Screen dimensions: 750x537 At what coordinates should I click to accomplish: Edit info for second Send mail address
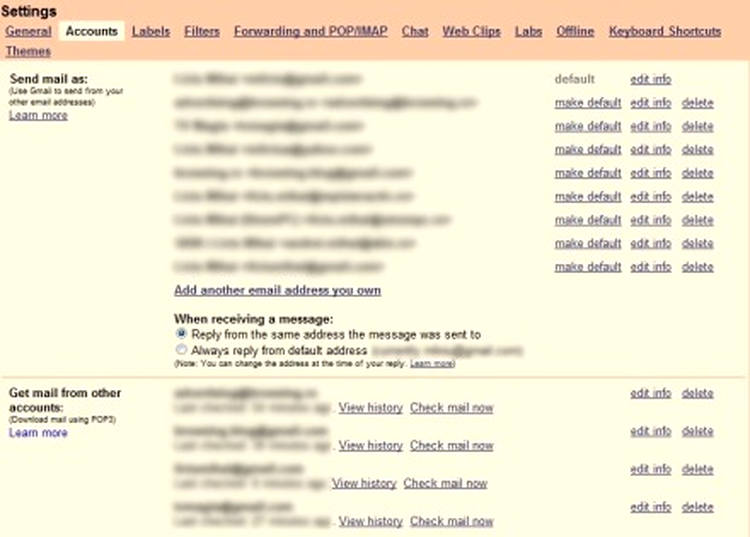pyautogui.click(x=651, y=103)
